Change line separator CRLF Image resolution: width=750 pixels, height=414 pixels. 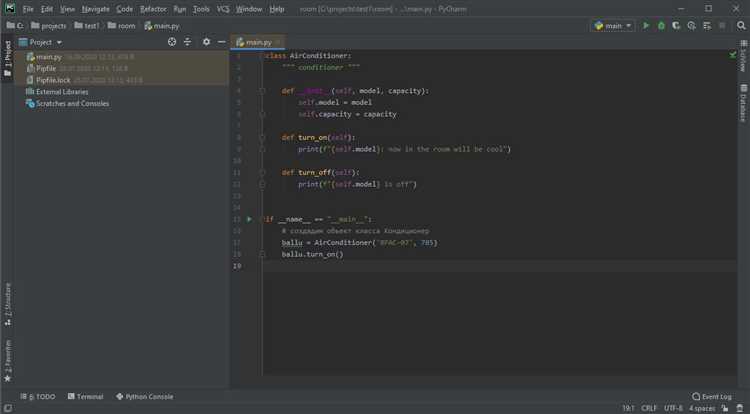649,408
